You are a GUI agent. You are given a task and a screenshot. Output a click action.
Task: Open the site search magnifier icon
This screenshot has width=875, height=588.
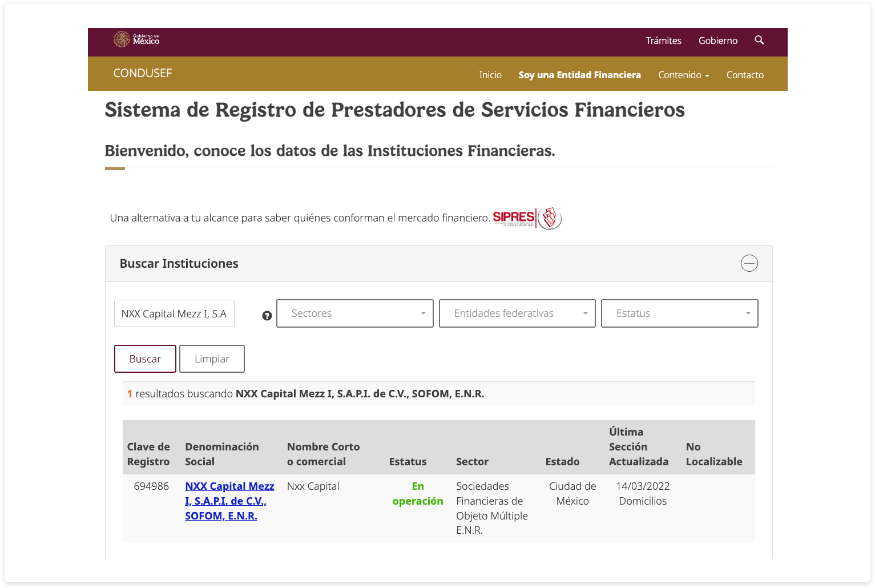click(759, 41)
